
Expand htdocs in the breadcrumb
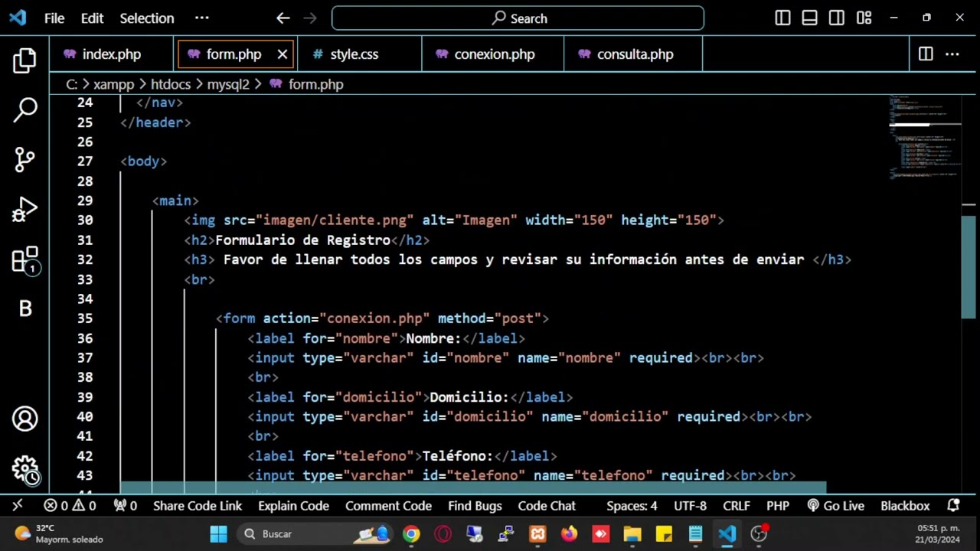pos(171,84)
